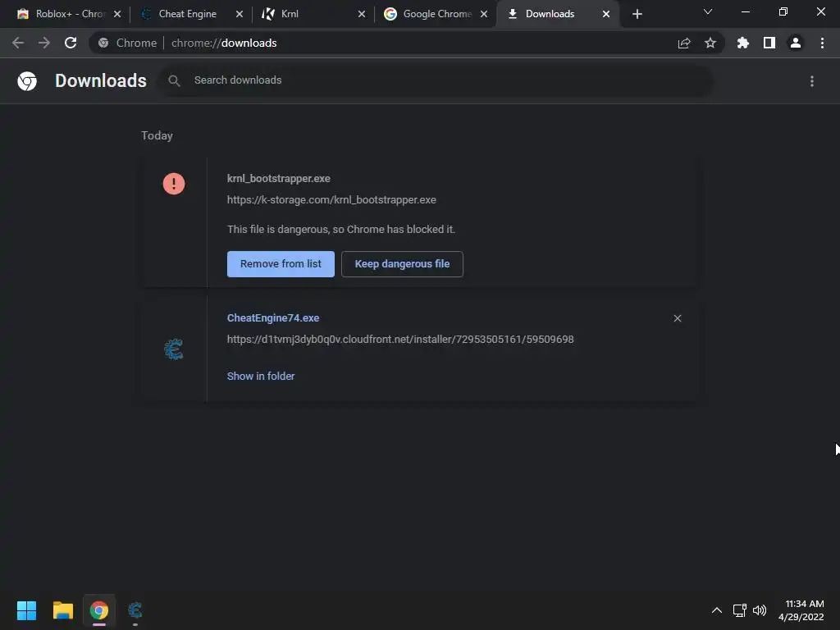Image resolution: width=840 pixels, height=630 pixels.
Task: Open the side panel icon
Action: [x=769, y=43]
